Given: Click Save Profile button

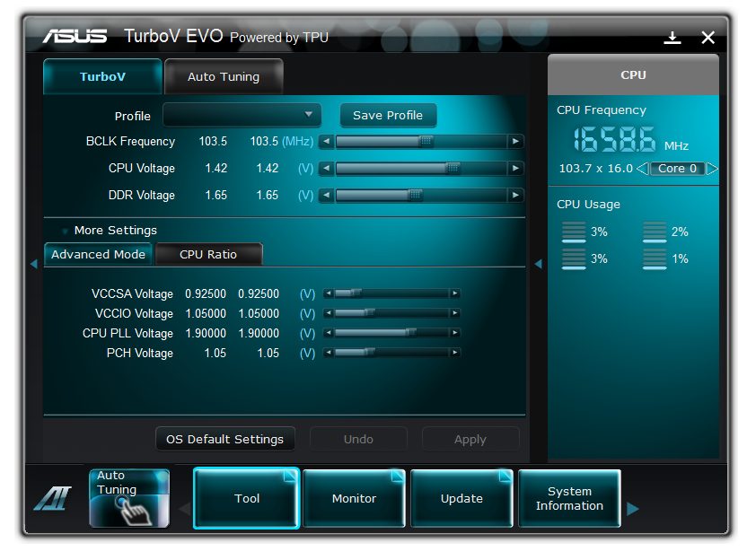Looking at the screenshot, I should [x=388, y=115].
